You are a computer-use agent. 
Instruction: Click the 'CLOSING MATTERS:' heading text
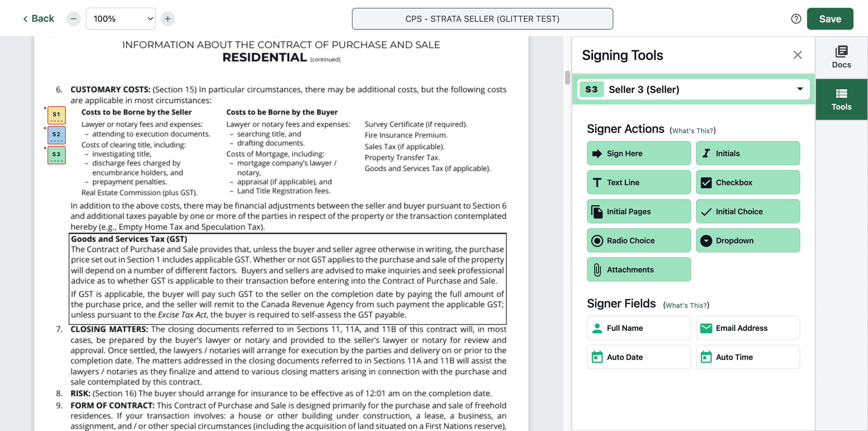109,329
